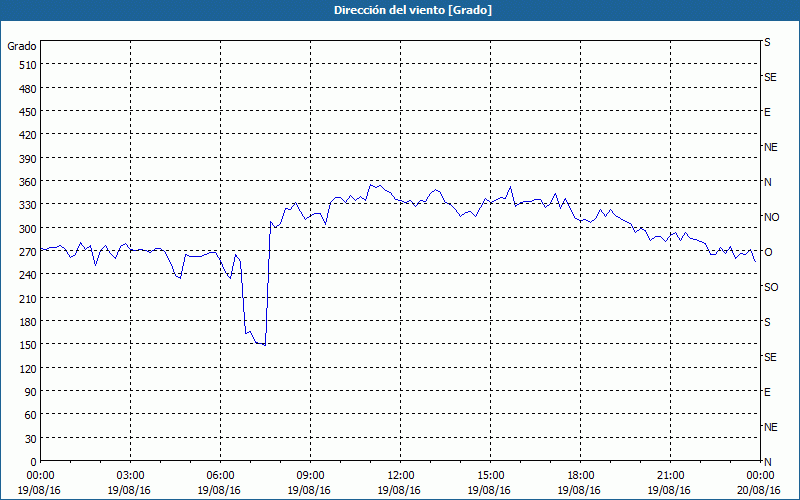Image resolution: width=800 pixels, height=500 pixels.
Task: Click the 300 tick label
Action: (28, 229)
